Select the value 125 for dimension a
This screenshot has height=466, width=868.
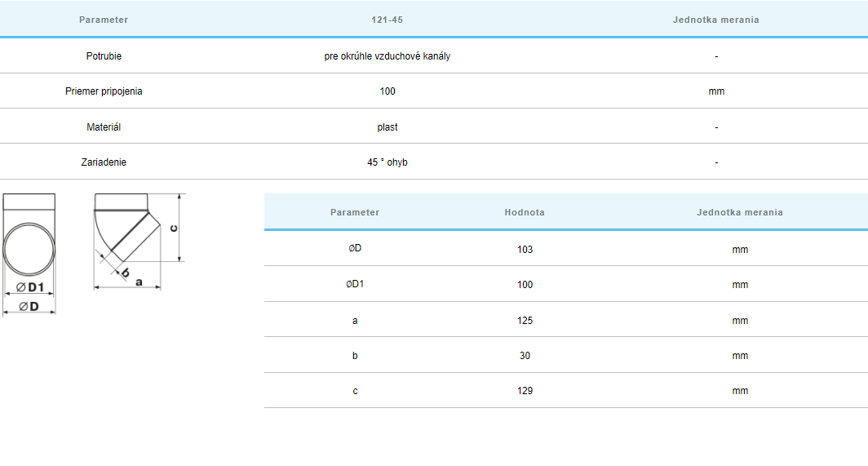pos(525,321)
